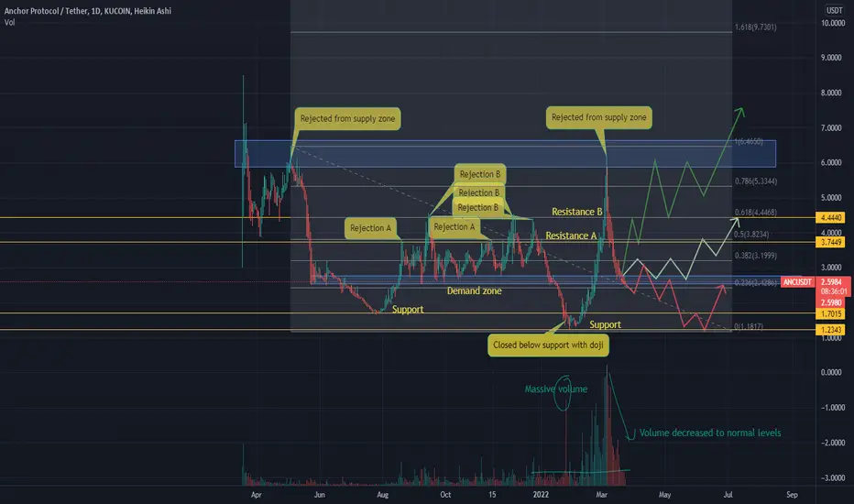Click the 10.0000 price scale value
The height and width of the screenshot is (504, 854).
tap(833, 24)
